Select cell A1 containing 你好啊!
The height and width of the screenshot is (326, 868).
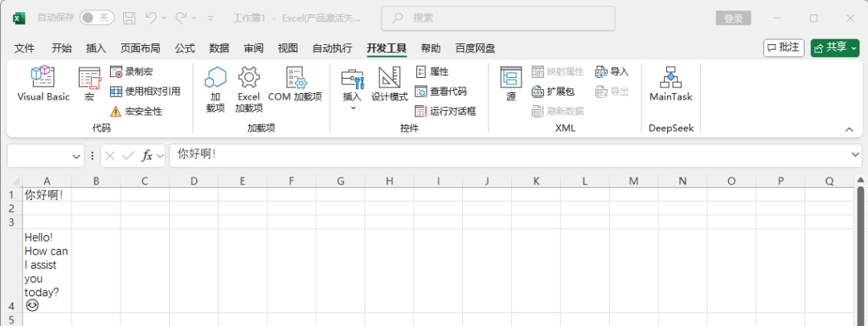click(x=47, y=194)
